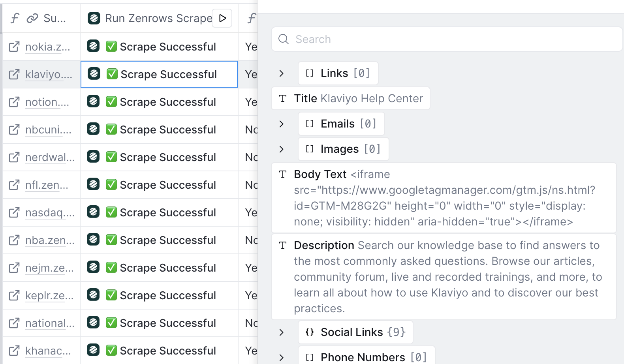Click Zenrows icon in notion row
The height and width of the screenshot is (364, 624).
pos(93,101)
